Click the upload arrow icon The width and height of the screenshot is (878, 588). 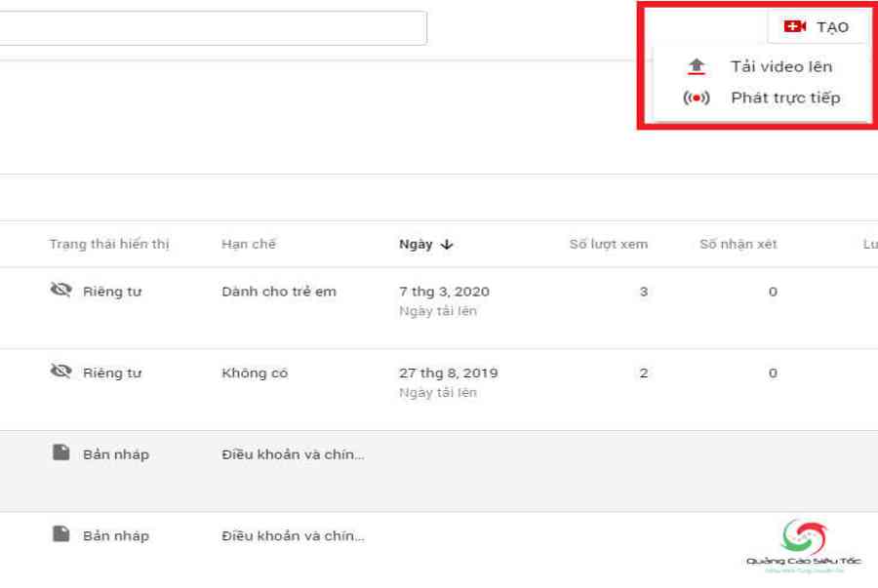click(x=696, y=66)
